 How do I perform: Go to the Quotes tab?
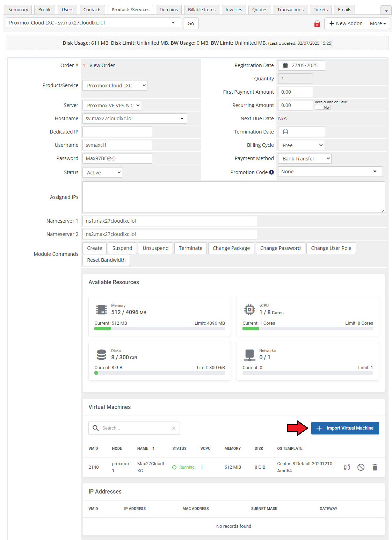pyautogui.click(x=260, y=10)
